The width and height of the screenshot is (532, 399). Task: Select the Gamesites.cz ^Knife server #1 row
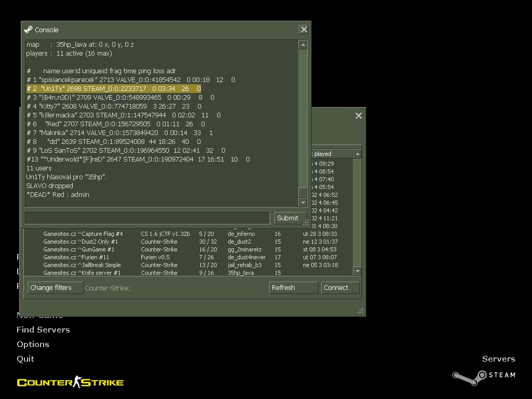coord(187,272)
